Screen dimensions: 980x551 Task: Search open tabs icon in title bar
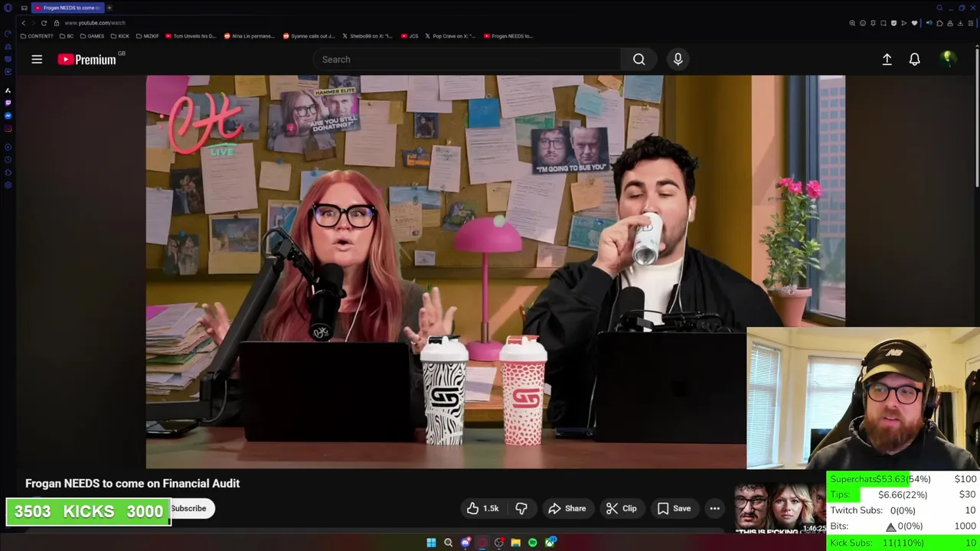coord(939,8)
